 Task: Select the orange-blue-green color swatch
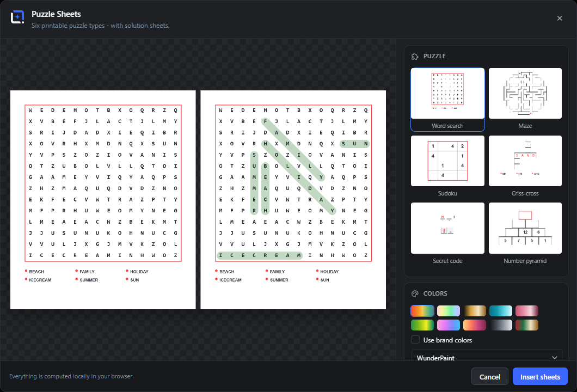(422, 311)
